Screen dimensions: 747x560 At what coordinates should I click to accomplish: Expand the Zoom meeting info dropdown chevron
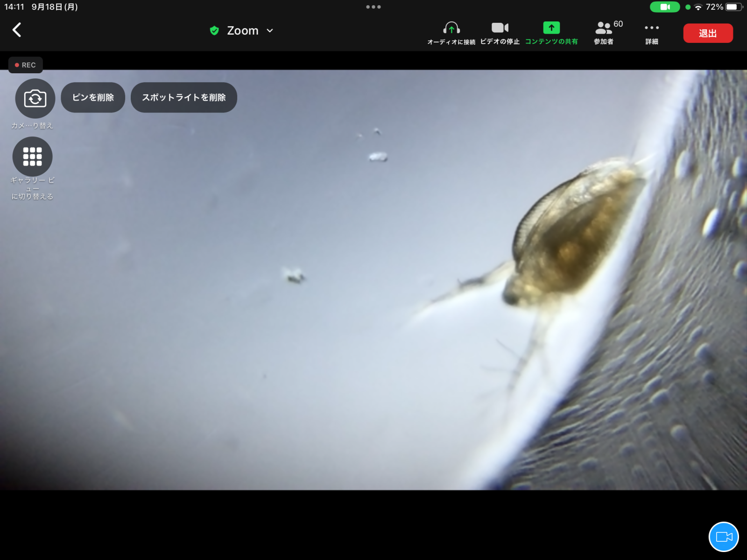[270, 31]
